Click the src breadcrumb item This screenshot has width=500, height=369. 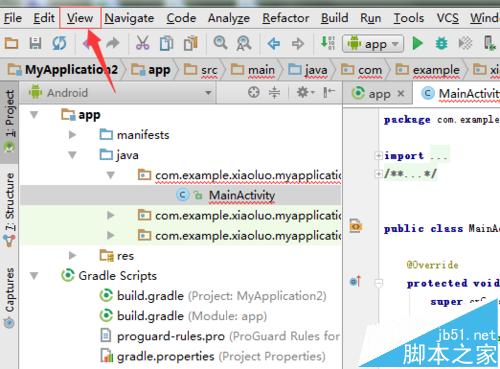click(x=201, y=70)
